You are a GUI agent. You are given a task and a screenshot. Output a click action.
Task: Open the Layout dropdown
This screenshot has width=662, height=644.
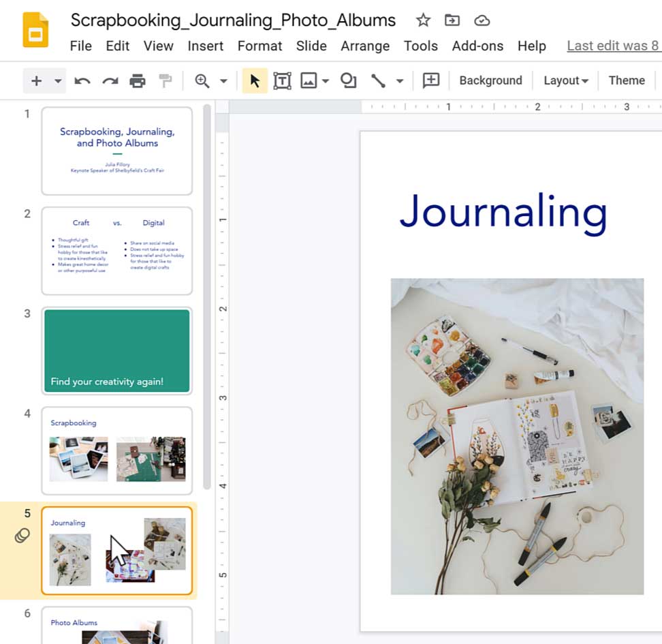click(566, 80)
